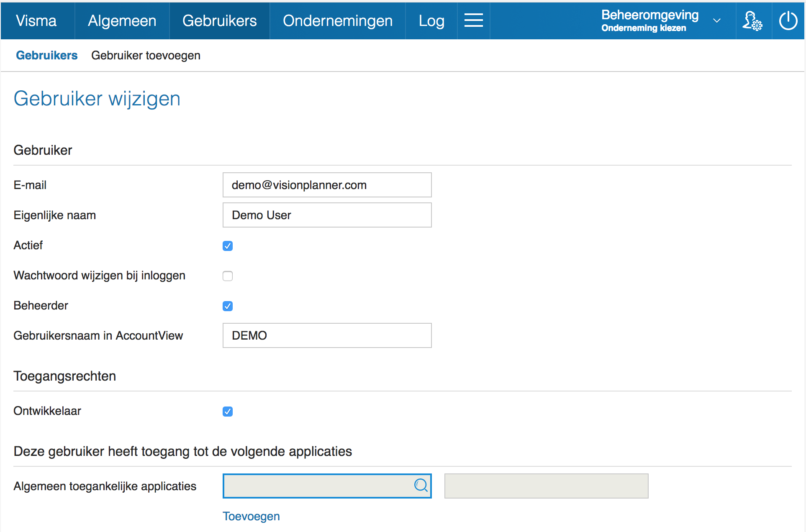Focus the E-mail input field

[327, 185]
